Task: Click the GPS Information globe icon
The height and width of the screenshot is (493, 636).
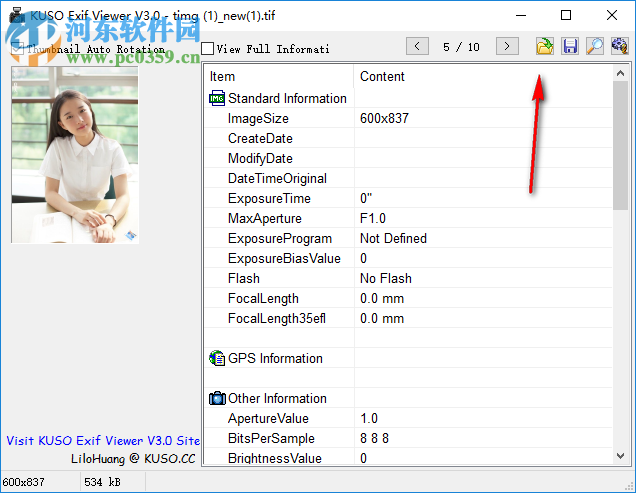Action: (217, 358)
